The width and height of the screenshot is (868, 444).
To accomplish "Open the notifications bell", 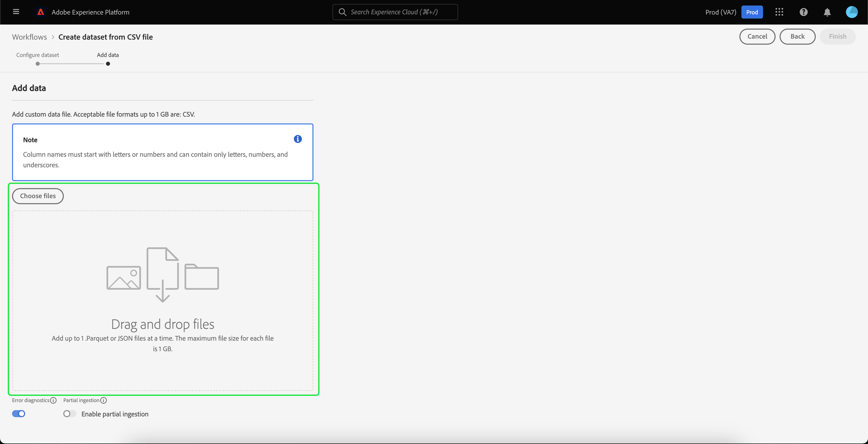I will point(827,12).
